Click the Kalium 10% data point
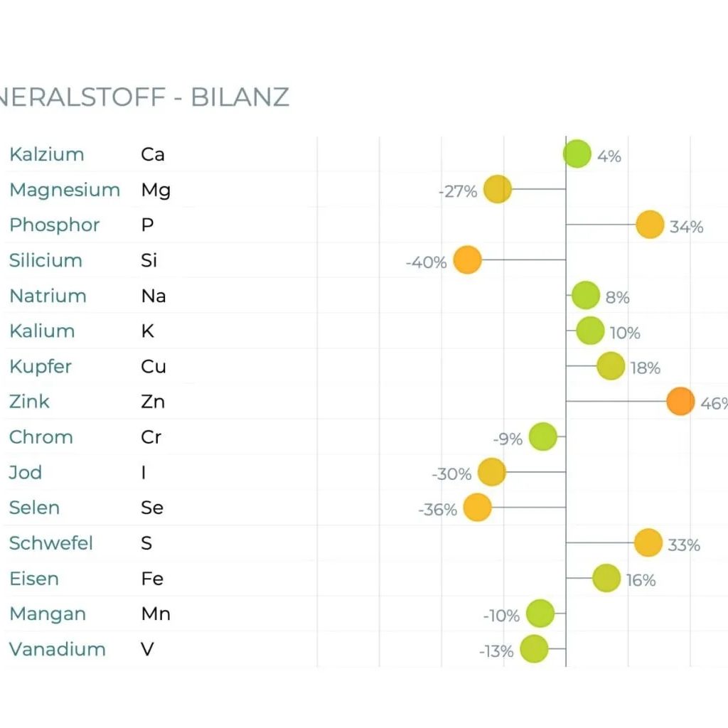 [590, 331]
